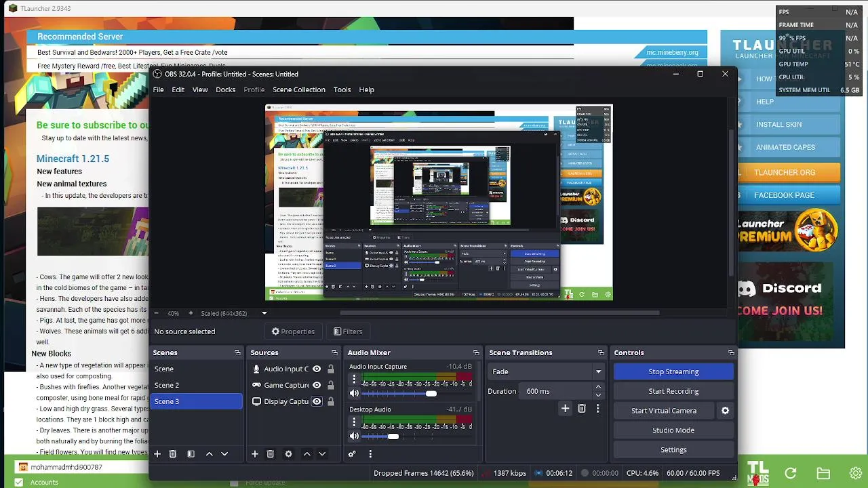868x488 pixels.
Task: Click Stop Streaming button
Action: click(x=673, y=371)
